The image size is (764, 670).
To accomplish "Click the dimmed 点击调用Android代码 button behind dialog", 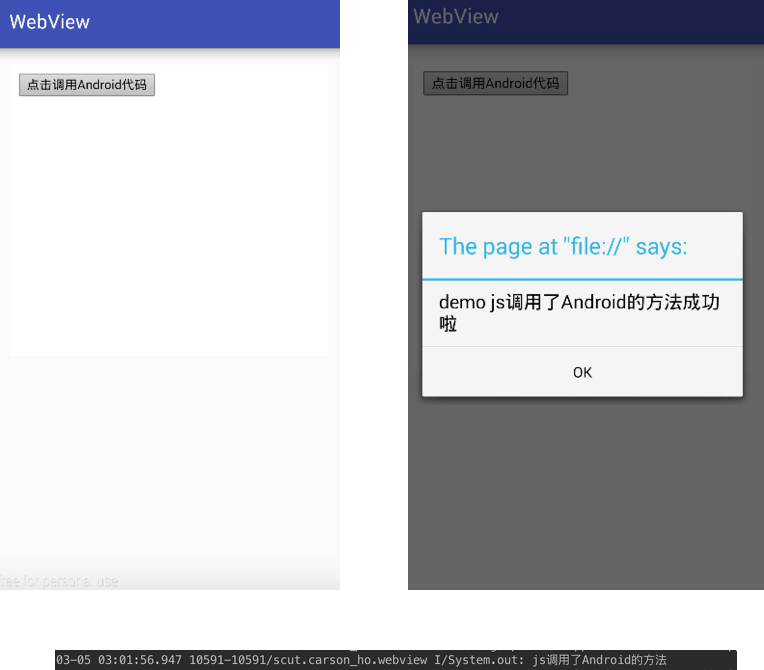I will point(495,83).
